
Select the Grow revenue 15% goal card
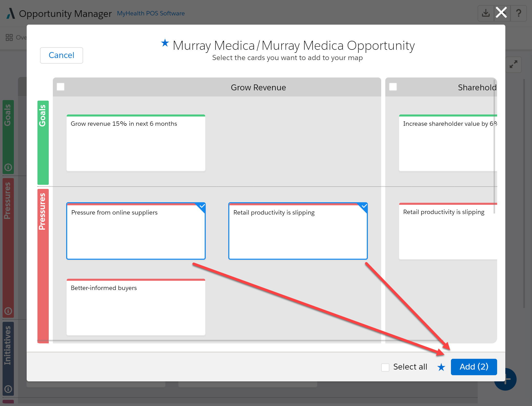[x=136, y=143]
